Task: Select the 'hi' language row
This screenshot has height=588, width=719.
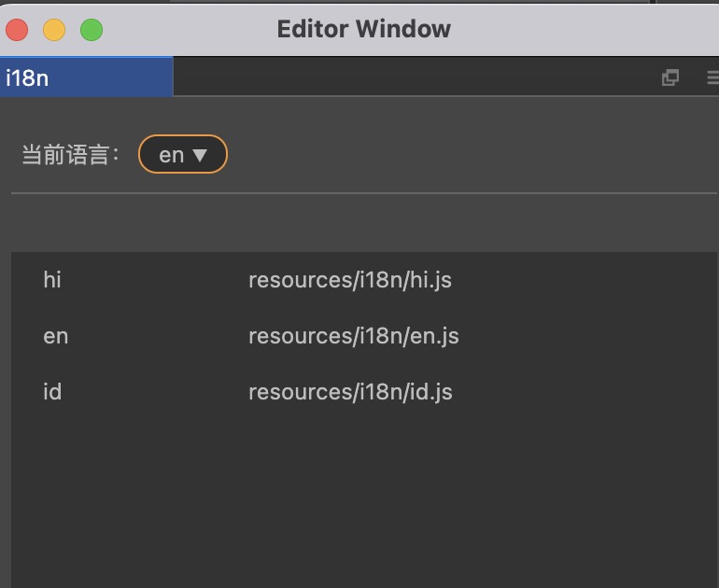Action: pyautogui.click(x=52, y=279)
